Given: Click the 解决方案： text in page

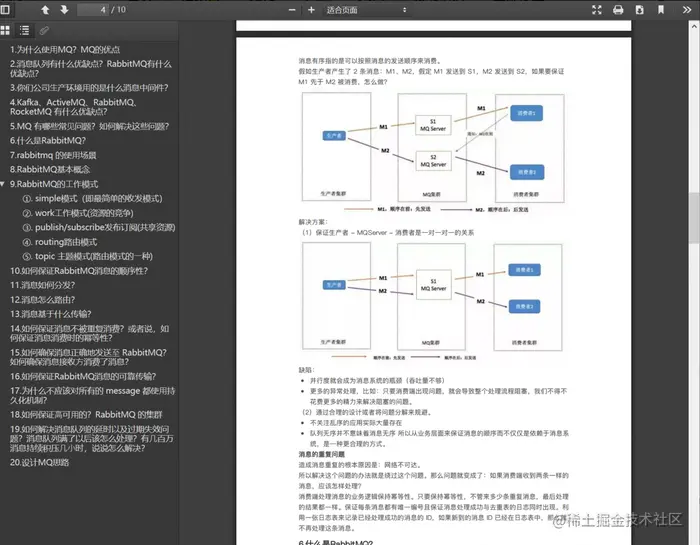Looking at the screenshot, I should [x=313, y=222].
